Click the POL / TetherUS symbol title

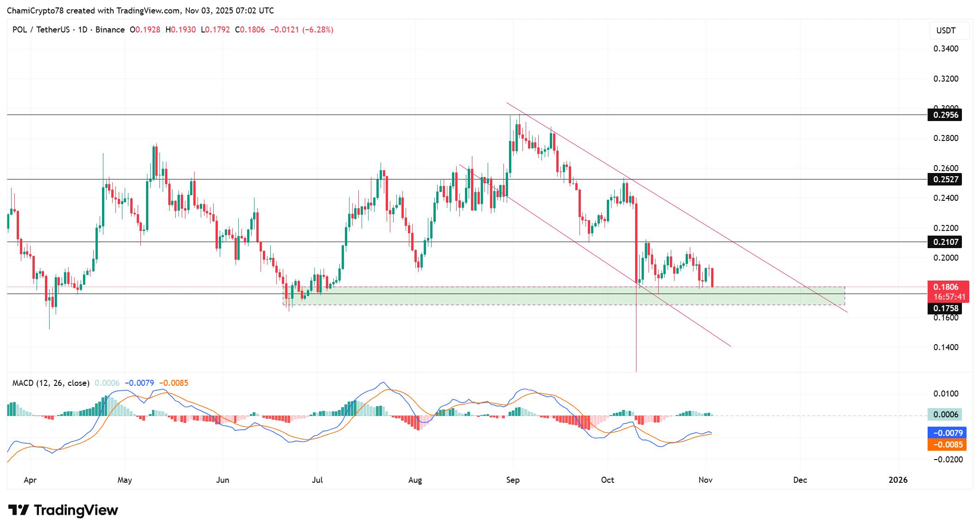tap(41, 30)
